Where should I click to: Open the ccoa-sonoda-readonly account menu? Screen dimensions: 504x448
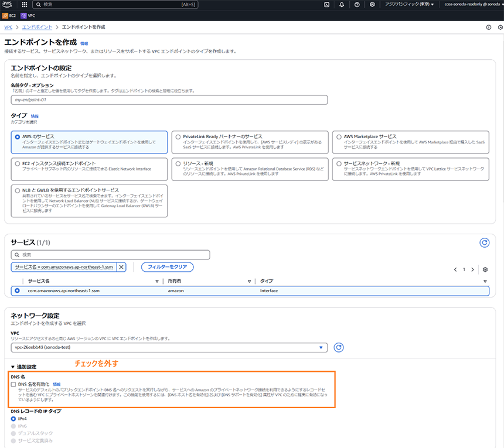click(473, 5)
